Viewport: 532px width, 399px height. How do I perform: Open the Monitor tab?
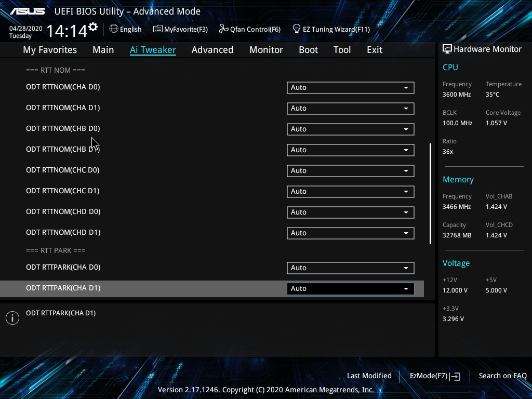coord(267,50)
